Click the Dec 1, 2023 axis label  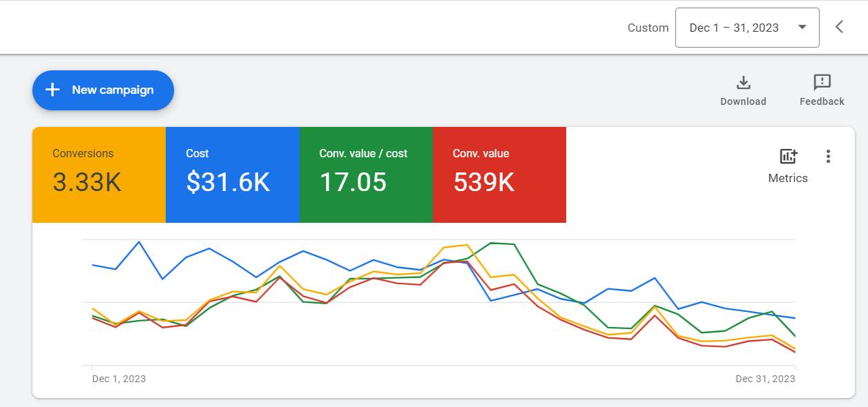[119, 379]
